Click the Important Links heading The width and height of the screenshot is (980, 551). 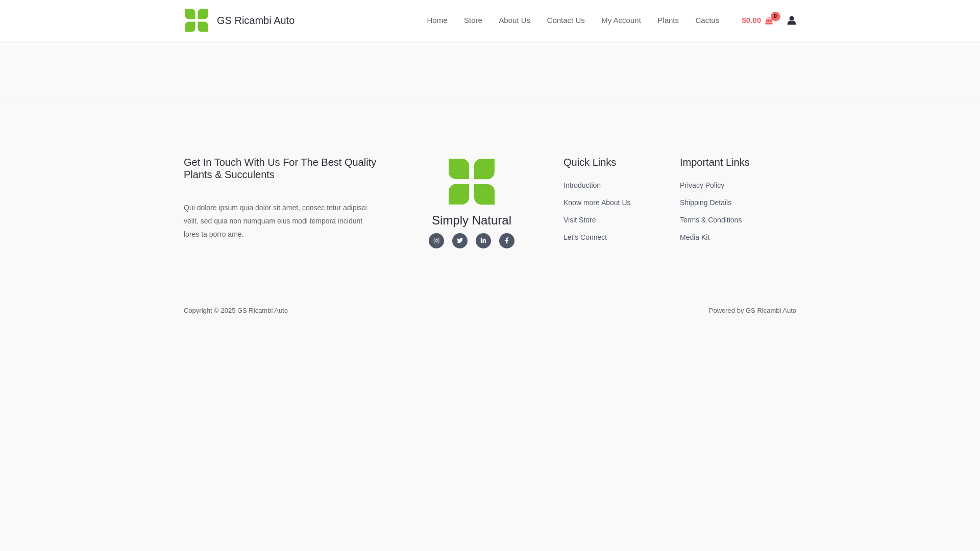point(715,162)
